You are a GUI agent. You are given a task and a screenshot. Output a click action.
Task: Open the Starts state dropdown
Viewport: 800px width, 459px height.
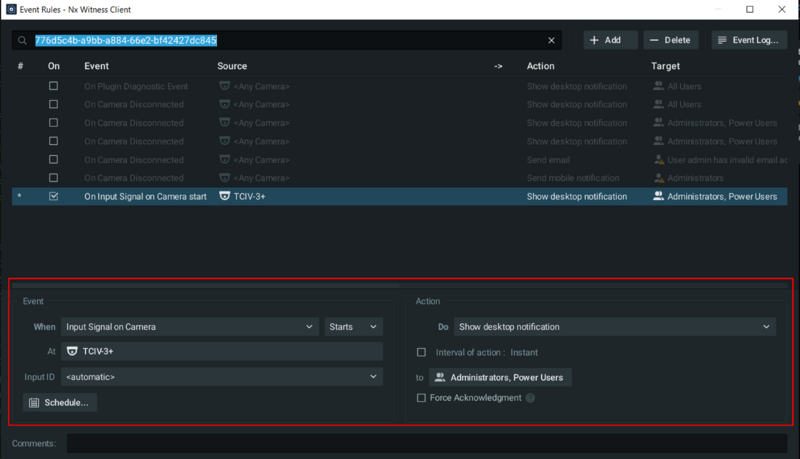tap(354, 326)
